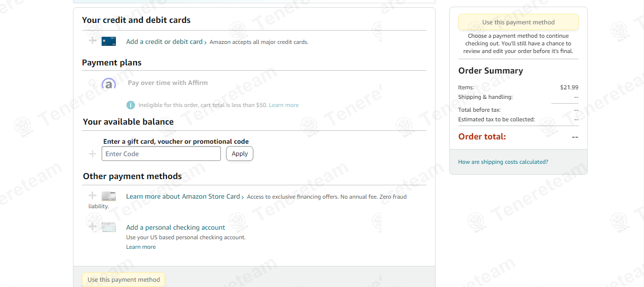
Task: Open the Add a personal checking account link
Action: (x=176, y=227)
